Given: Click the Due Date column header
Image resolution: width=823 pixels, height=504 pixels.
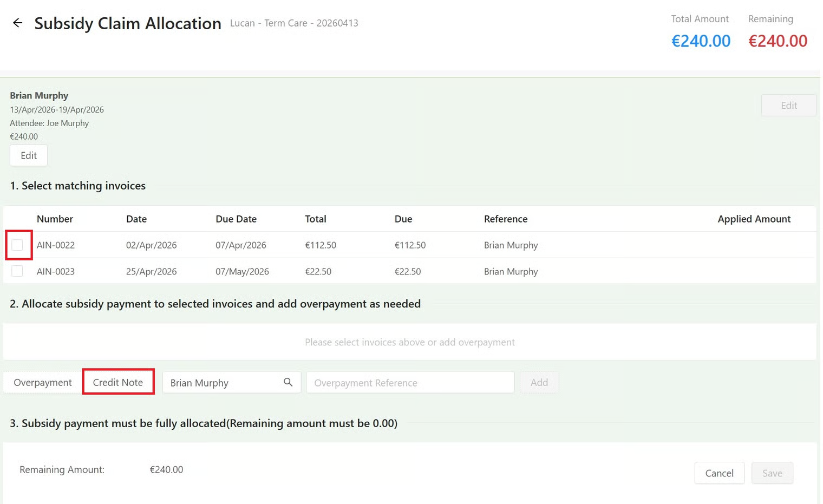Looking at the screenshot, I should coord(236,219).
